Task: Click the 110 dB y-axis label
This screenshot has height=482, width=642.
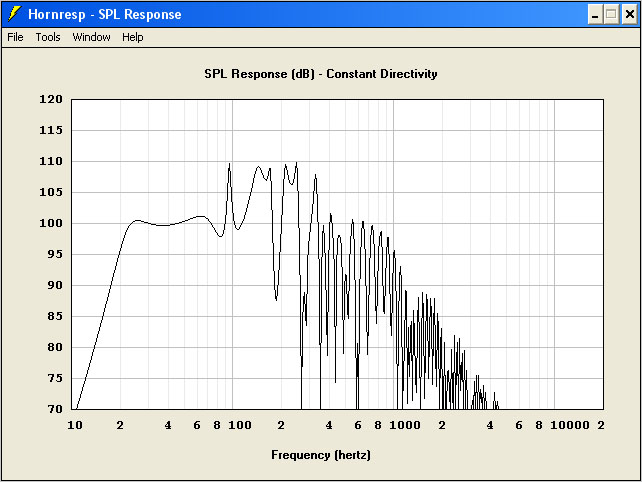Action: (51, 161)
